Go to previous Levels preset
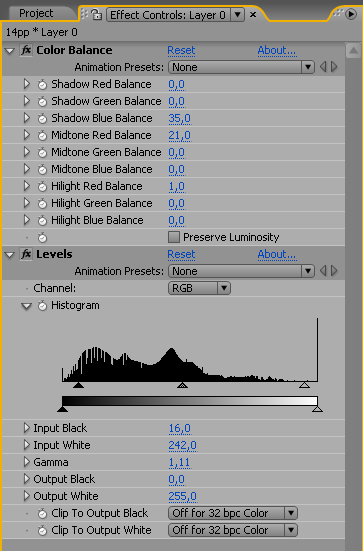The width and height of the screenshot is (363, 551). point(323,271)
